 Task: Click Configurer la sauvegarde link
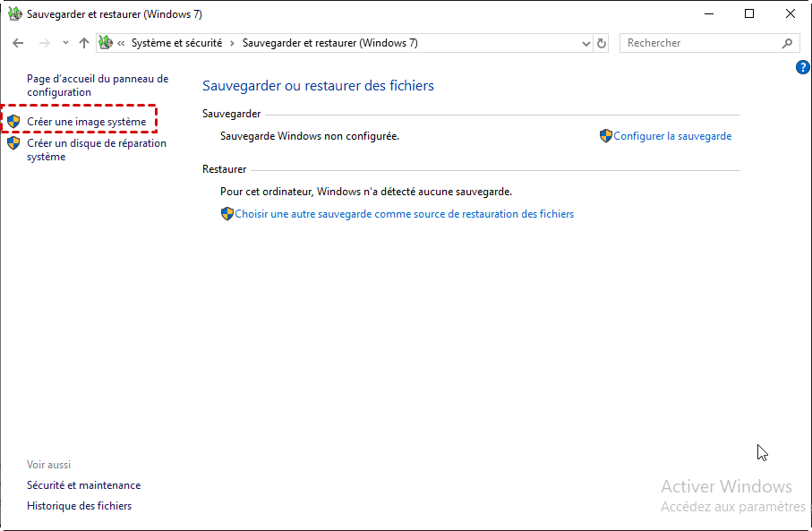[672, 136]
